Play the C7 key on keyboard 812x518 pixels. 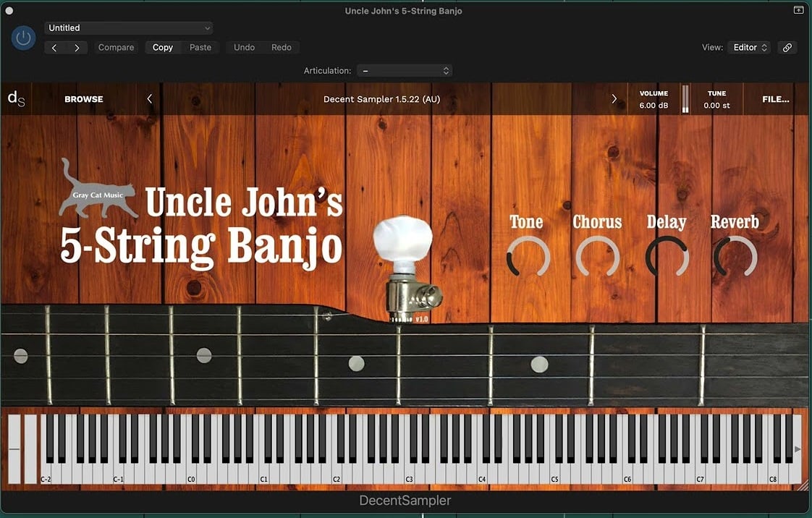[700, 473]
